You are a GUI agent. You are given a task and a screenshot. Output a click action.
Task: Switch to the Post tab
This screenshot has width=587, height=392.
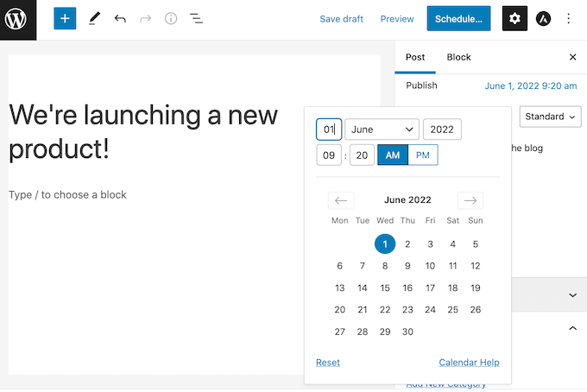pos(415,57)
